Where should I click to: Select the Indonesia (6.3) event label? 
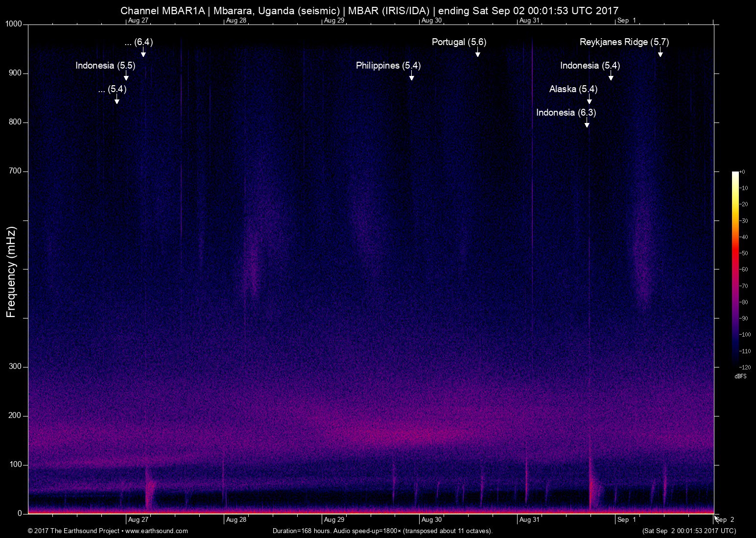click(x=566, y=113)
